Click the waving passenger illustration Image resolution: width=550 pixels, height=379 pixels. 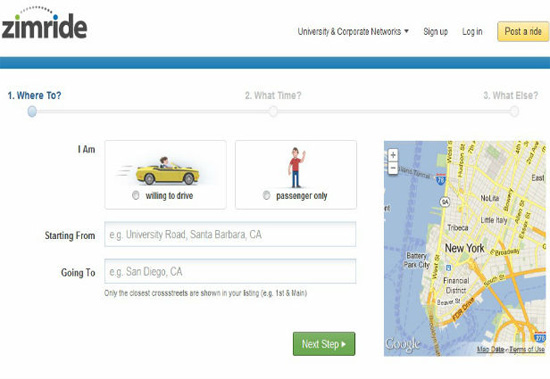pyautogui.click(x=296, y=167)
